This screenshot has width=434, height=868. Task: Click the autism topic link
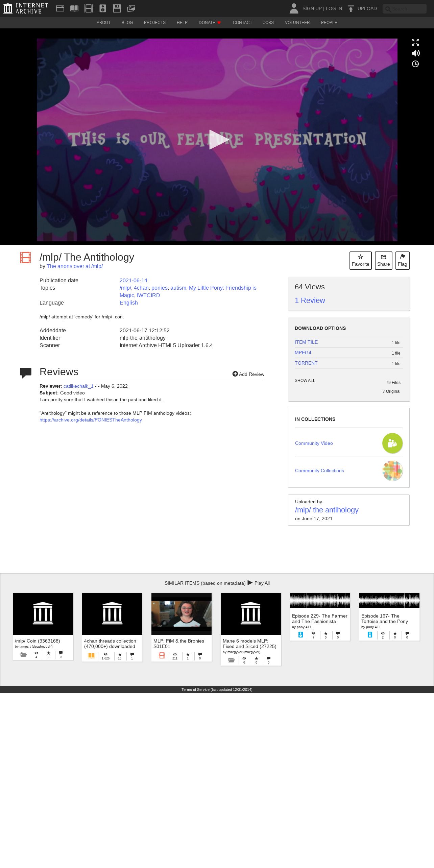(x=178, y=288)
